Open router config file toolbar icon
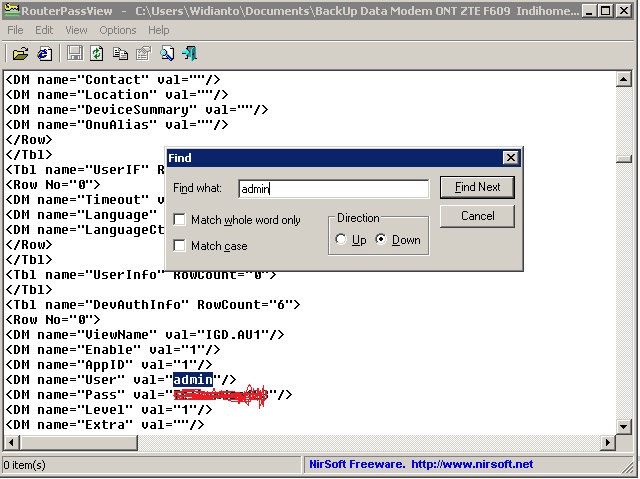 [x=20, y=53]
